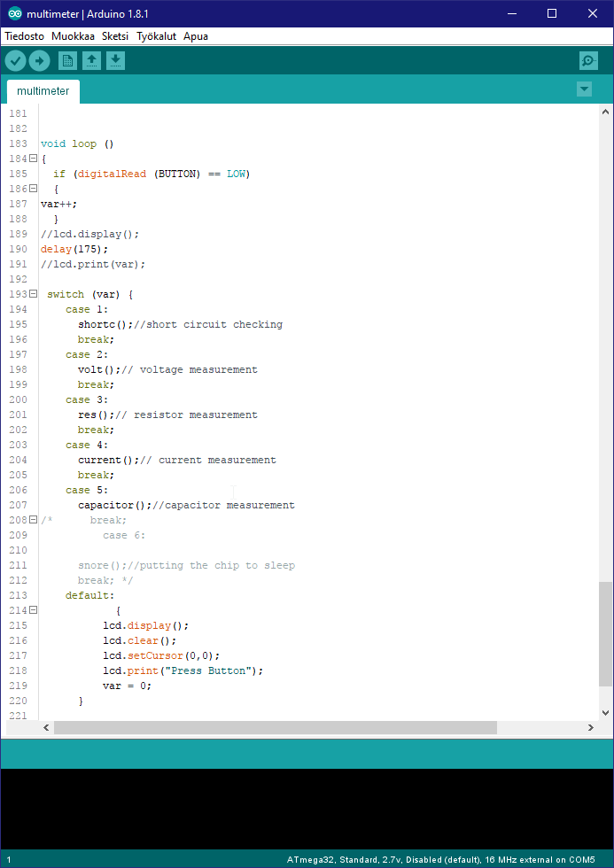Collapse the fold marker at line 186
The width and height of the screenshot is (614, 868).
[x=33, y=188]
